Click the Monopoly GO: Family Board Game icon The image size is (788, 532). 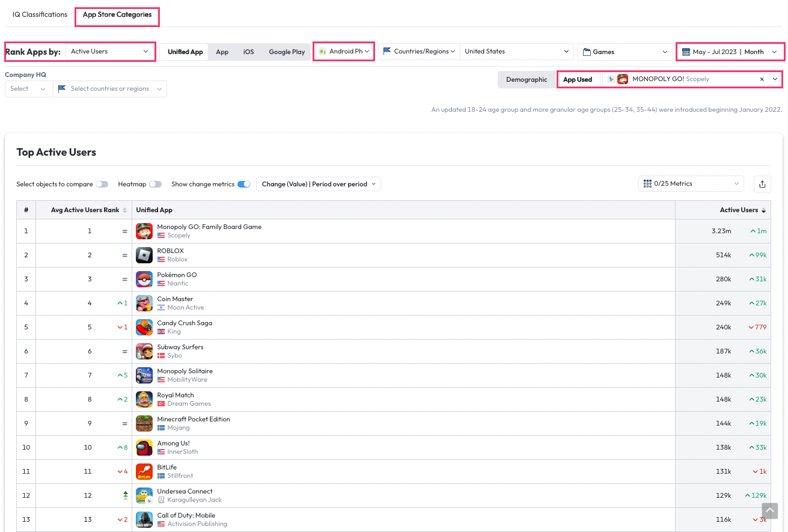144,231
